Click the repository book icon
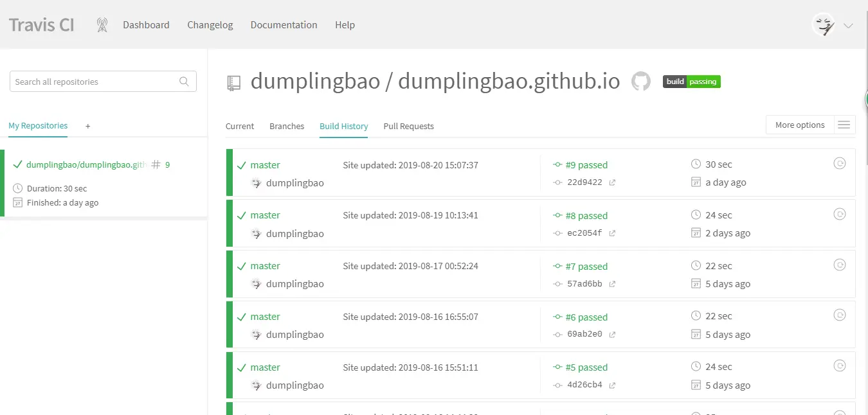The height and width of the screenshot is (415, 868). click(233, 83)
